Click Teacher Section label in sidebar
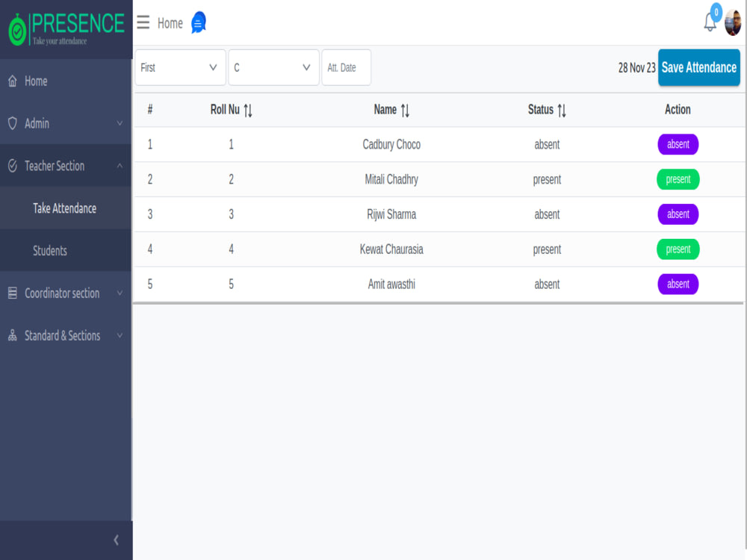This screenshot has width=747, height=560. coord(55,166)
